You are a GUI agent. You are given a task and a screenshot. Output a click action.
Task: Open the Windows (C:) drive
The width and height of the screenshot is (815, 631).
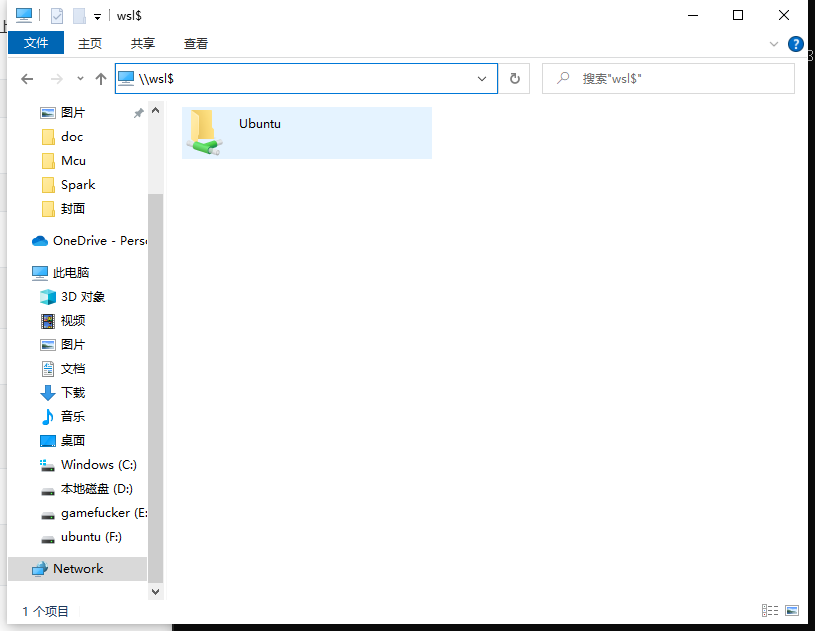click(x=99, y=465)
